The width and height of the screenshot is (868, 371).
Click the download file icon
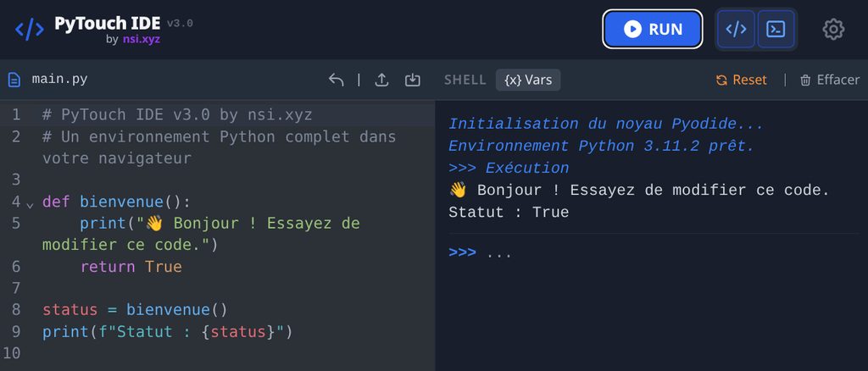click(x=413, y=80)
